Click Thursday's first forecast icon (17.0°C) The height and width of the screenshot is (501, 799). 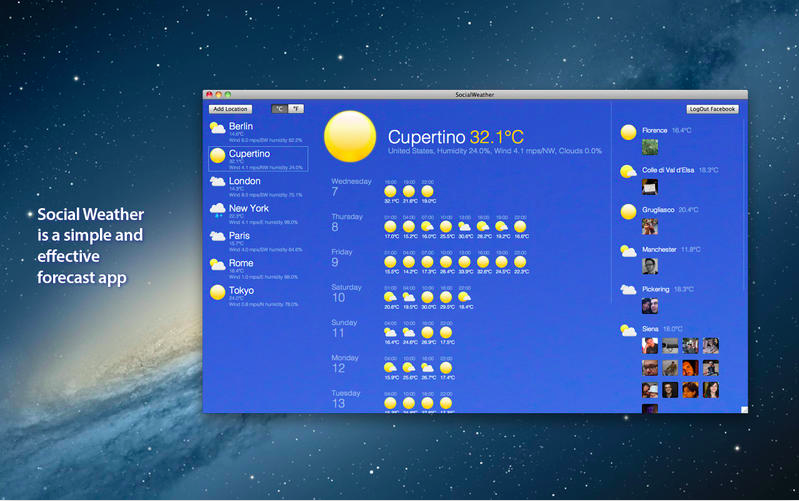(x=390, y=226)
